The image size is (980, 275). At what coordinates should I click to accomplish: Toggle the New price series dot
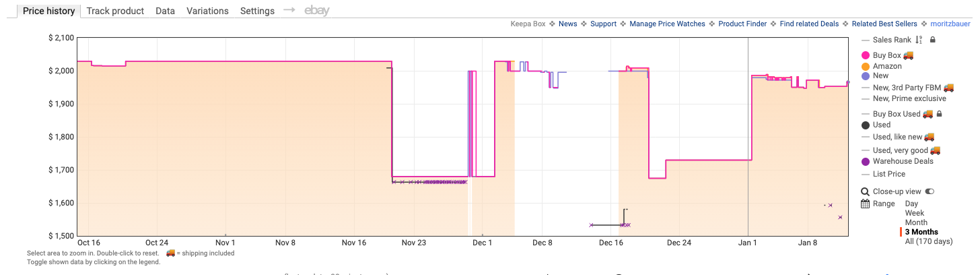click(866, 76)
